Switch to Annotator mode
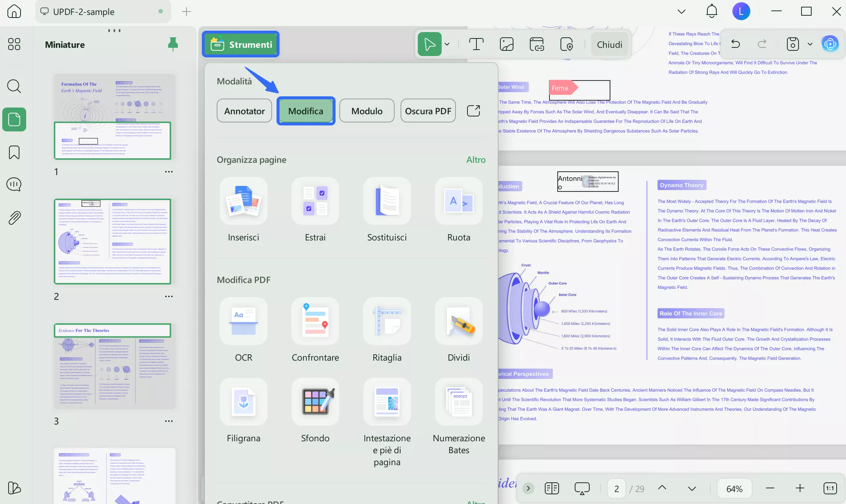 pos(244,111)
